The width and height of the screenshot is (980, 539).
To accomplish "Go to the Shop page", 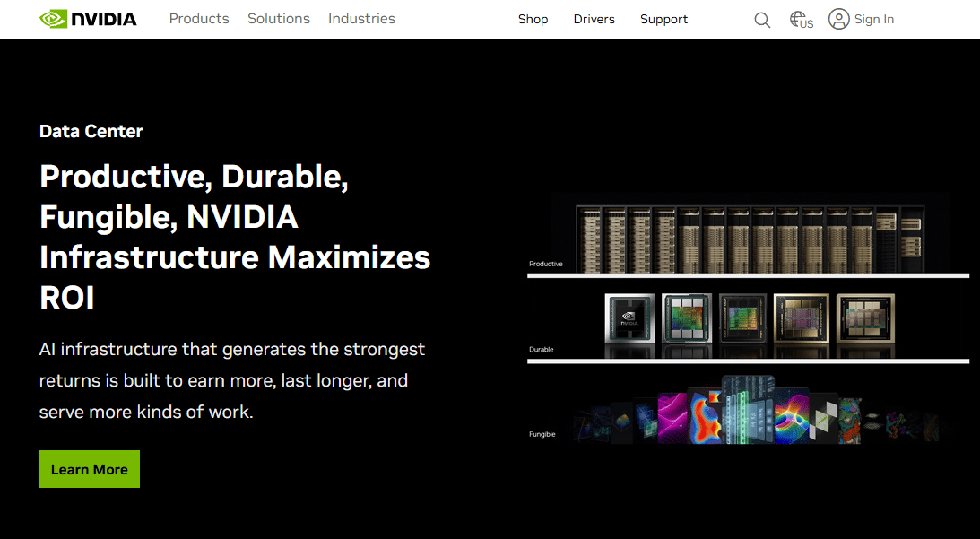I will point(533,20).
